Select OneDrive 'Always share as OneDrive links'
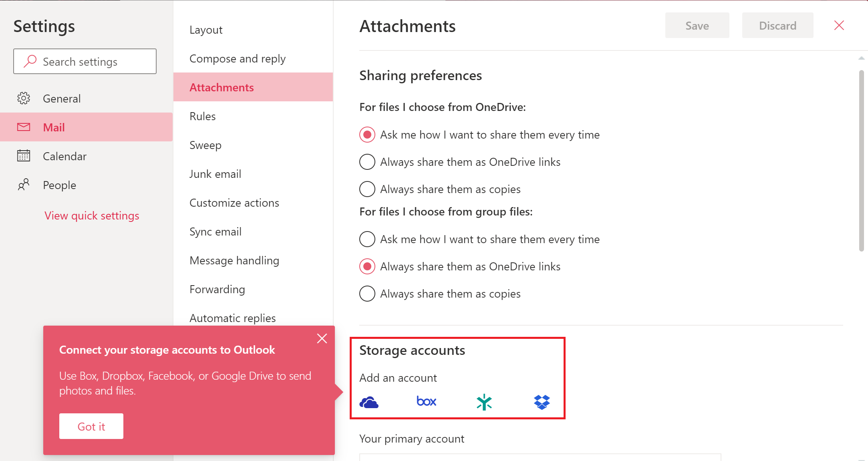This screenshot has height=461, width=868. tap(367, 162)
